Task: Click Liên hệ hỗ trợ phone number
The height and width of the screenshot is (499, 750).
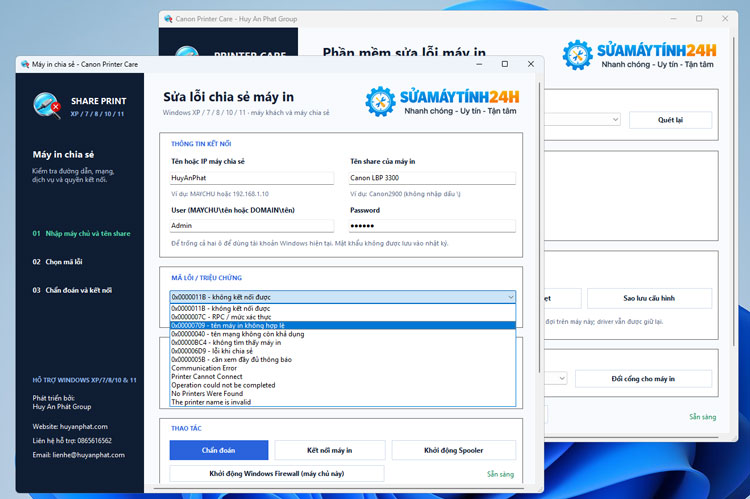Action: tap(72, 441)
